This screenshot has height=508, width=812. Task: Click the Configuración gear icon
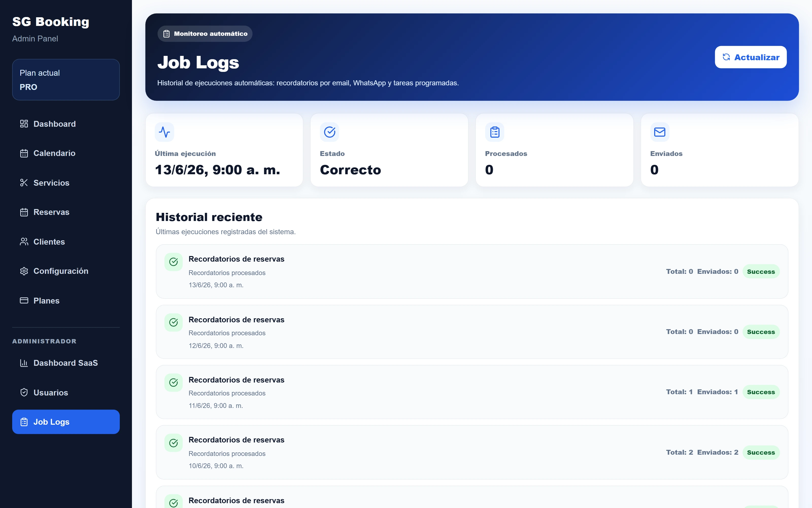pyautogui.click(x=24, y=271)
